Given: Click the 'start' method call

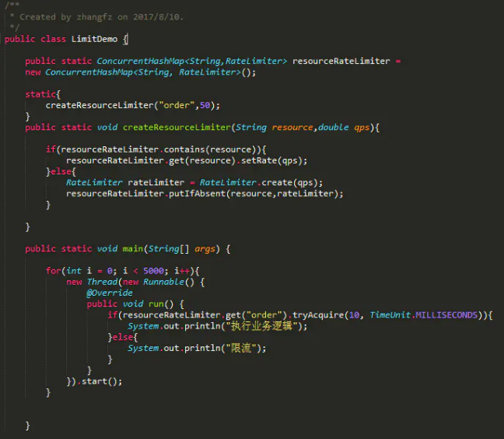Looking at the screenshot, I should click(x=94, y=381).
